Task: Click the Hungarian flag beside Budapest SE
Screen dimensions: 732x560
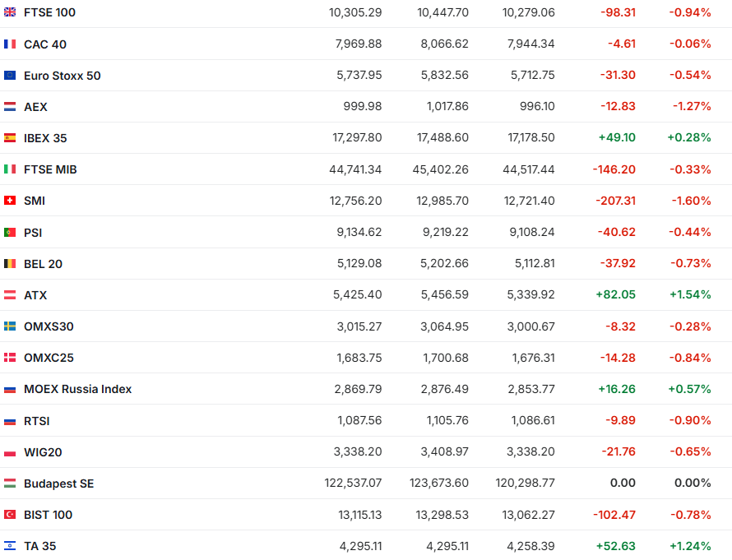Action: click(10, 484)
